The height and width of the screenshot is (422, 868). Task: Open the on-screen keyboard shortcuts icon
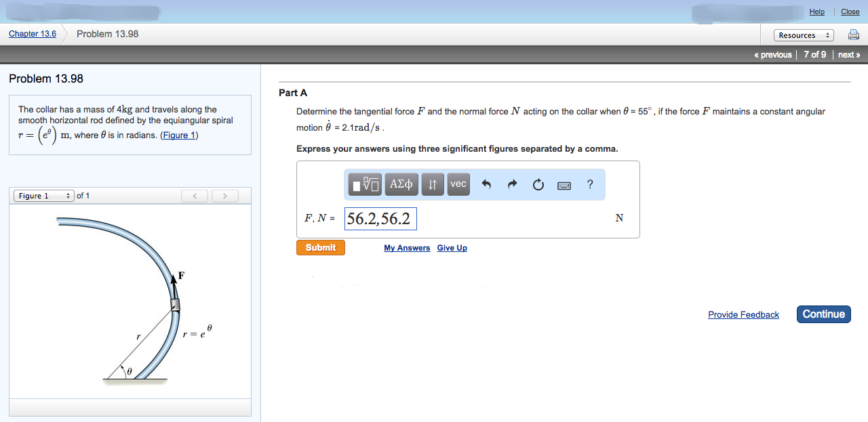[564, 184]
